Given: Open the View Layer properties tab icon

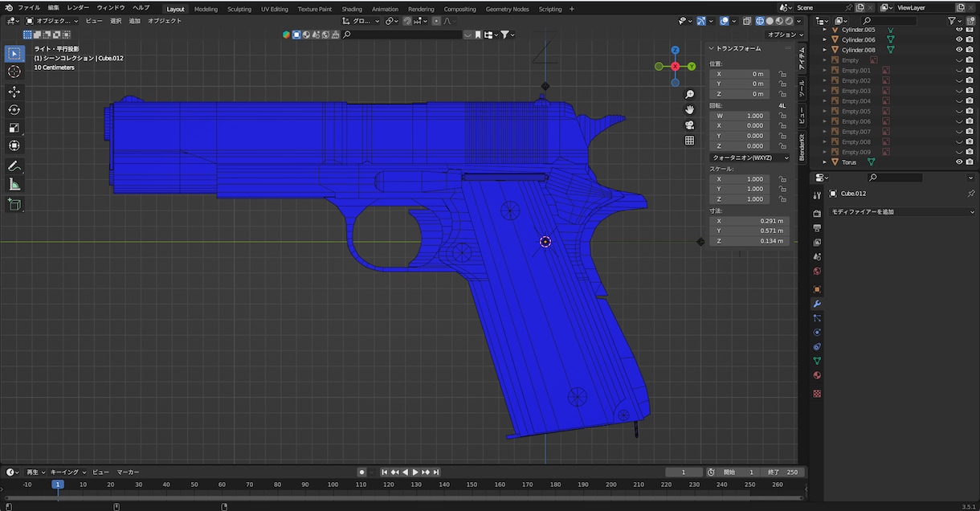Looking at the screenshot, I should coord(817,242).
